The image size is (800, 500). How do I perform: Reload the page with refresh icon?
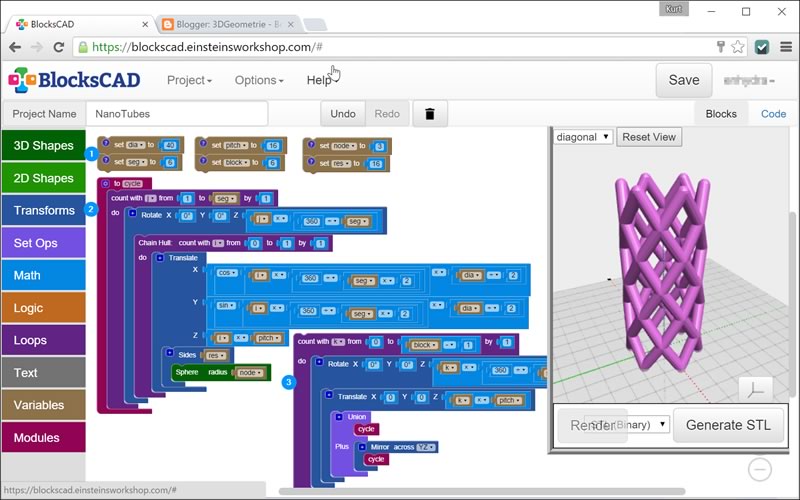(x=59, y=47)
